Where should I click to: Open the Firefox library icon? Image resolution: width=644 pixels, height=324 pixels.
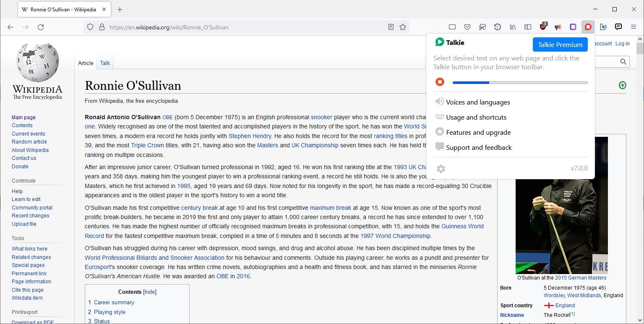point(513,27)
